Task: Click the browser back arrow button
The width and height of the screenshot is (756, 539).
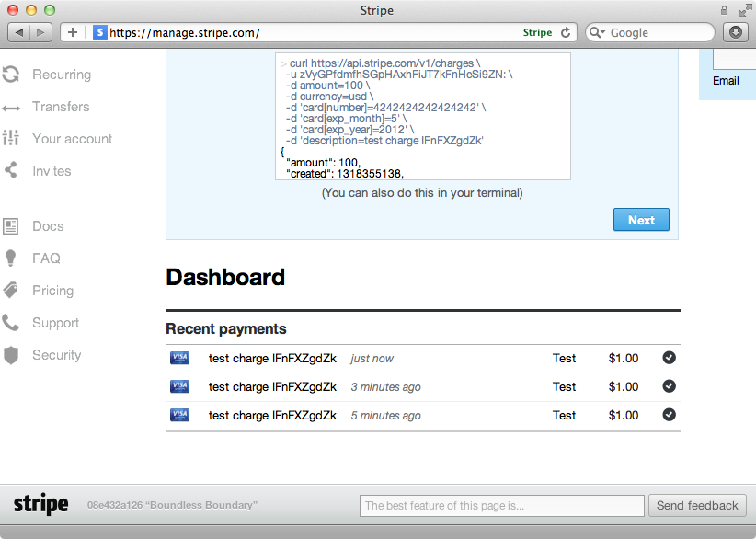Action: point(19,32)
